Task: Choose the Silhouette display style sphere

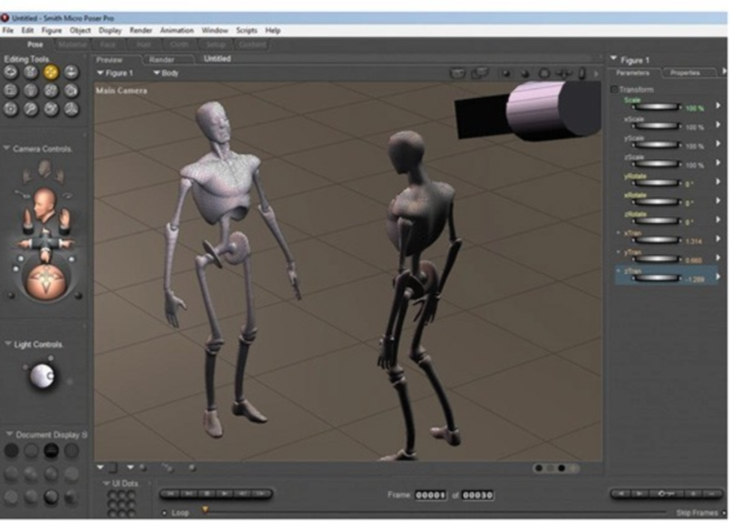Action: click(11, 451)
